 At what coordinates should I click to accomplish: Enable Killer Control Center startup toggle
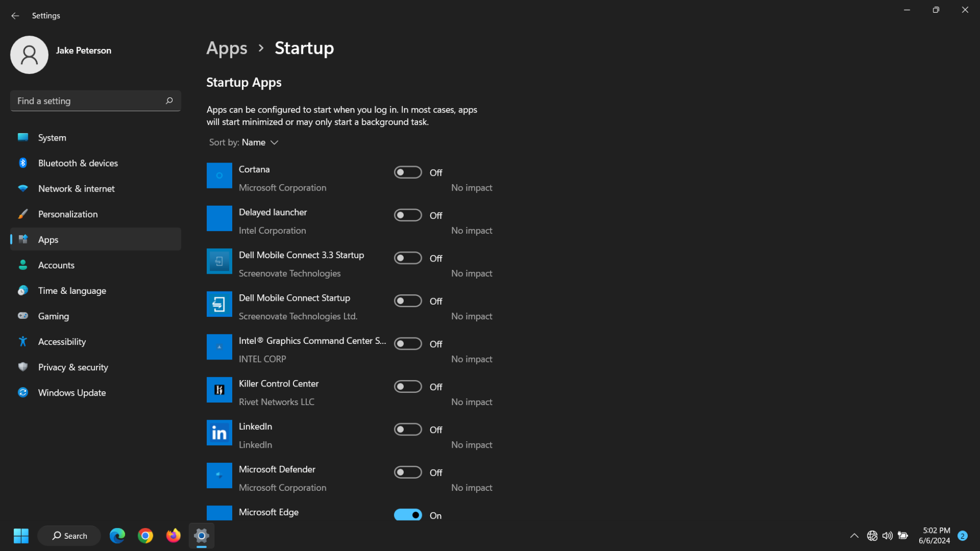[x=407, y=386]
